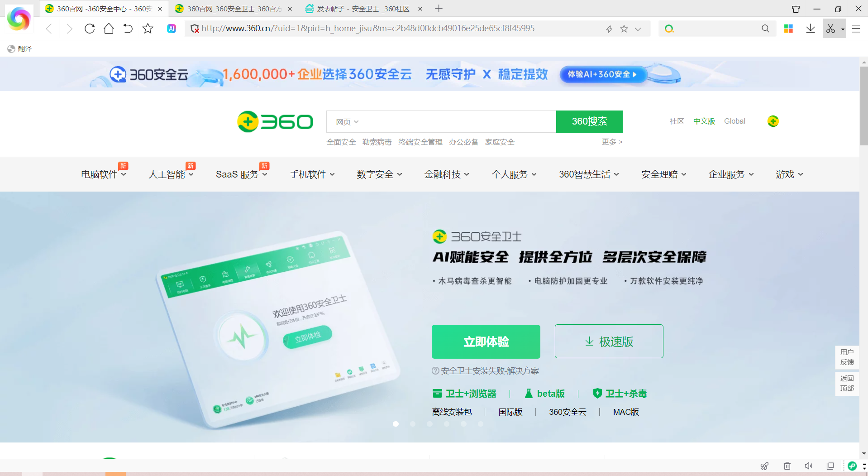The height and width of the screenshot is (476, 868).
Task: Click the lightning speed mode icon in address bar
Action: (609, 29)
